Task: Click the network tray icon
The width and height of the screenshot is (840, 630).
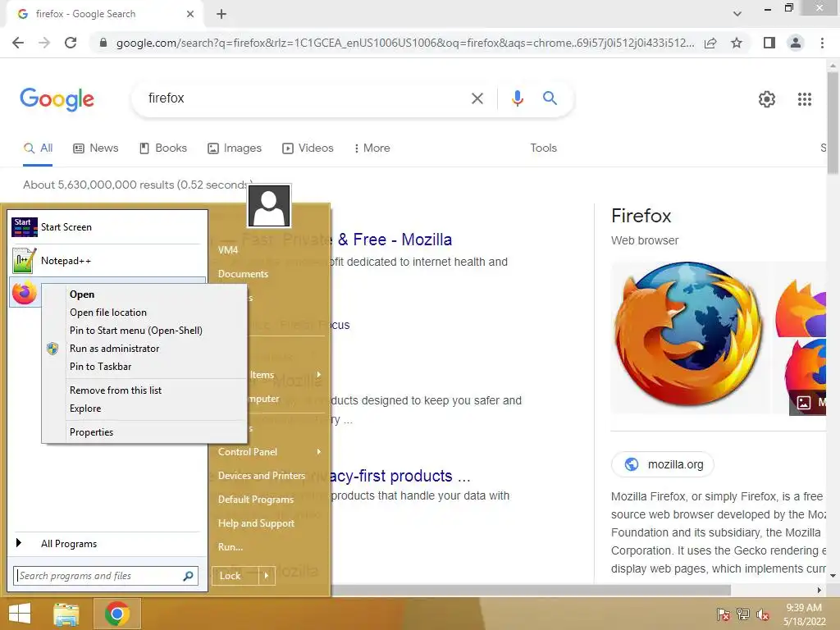Action: [x=743, y=614]
